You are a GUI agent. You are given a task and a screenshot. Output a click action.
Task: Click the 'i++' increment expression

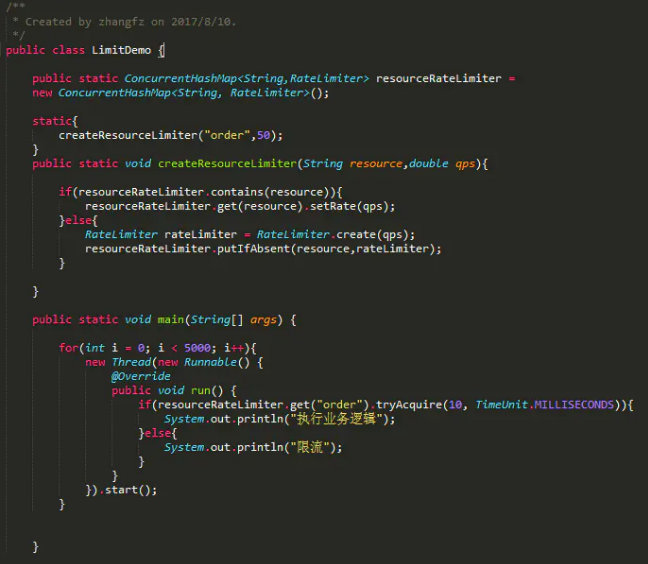tap(234, 348)
